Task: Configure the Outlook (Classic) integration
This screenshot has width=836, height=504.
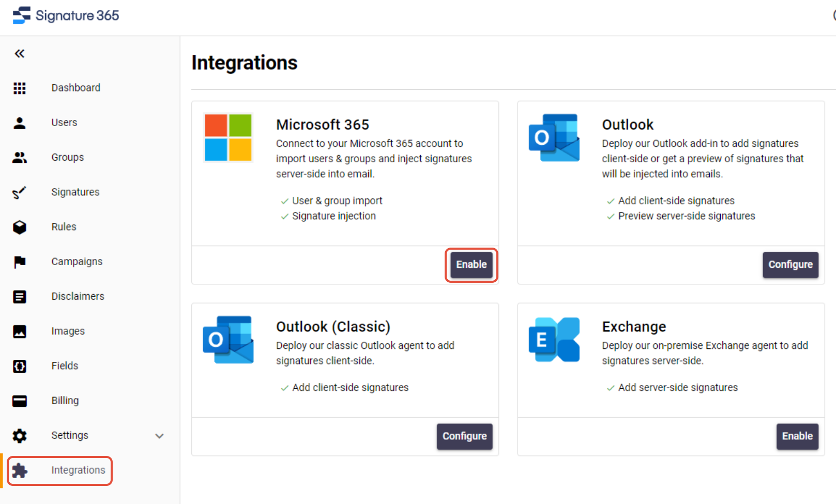Action: [465, 436]
